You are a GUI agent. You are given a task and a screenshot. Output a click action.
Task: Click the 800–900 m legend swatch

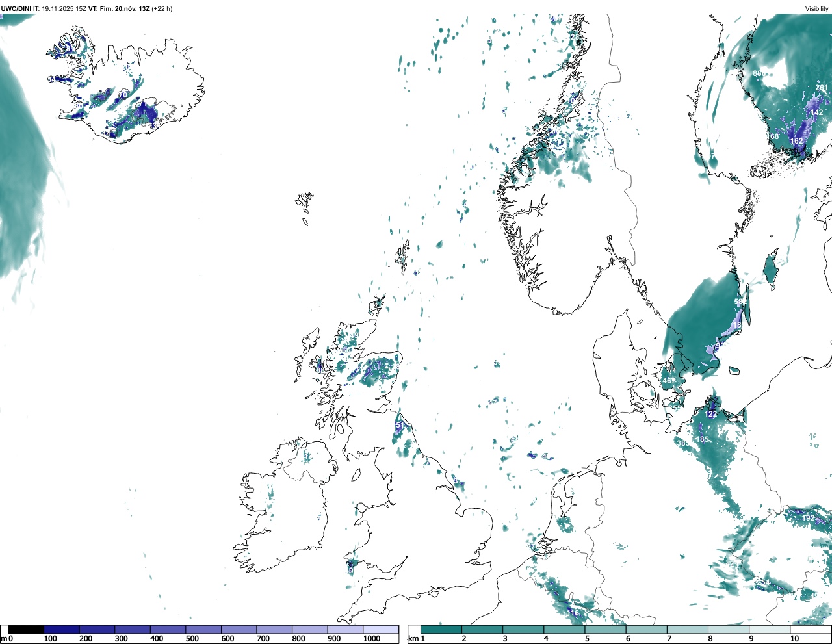pos(310,629)
